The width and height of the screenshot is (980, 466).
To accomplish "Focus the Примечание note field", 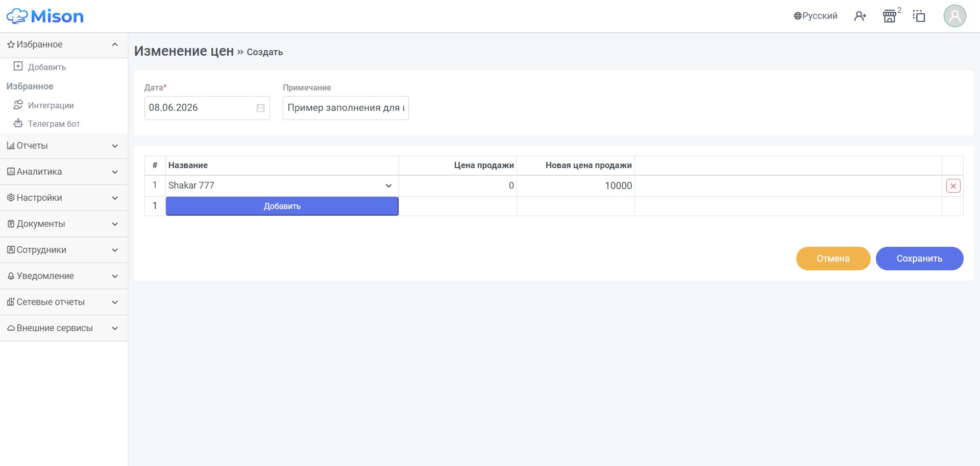I will coord(346,108).
